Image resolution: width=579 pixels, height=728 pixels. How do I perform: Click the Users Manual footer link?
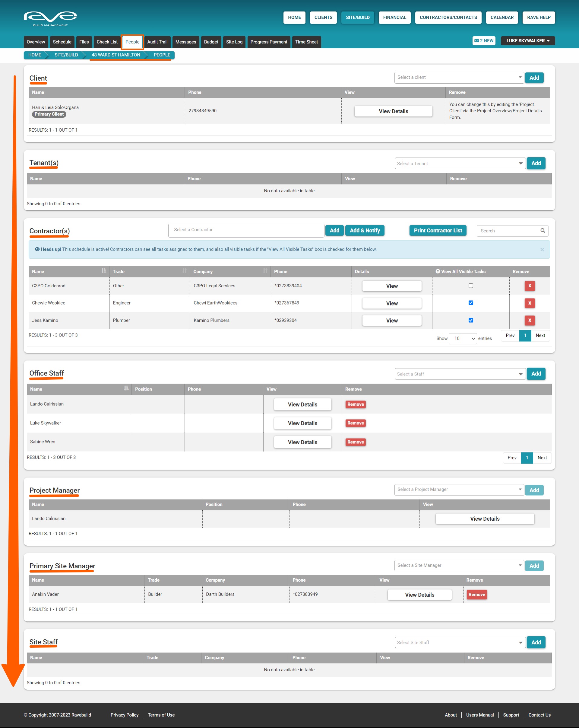click(x=479, y=715)
